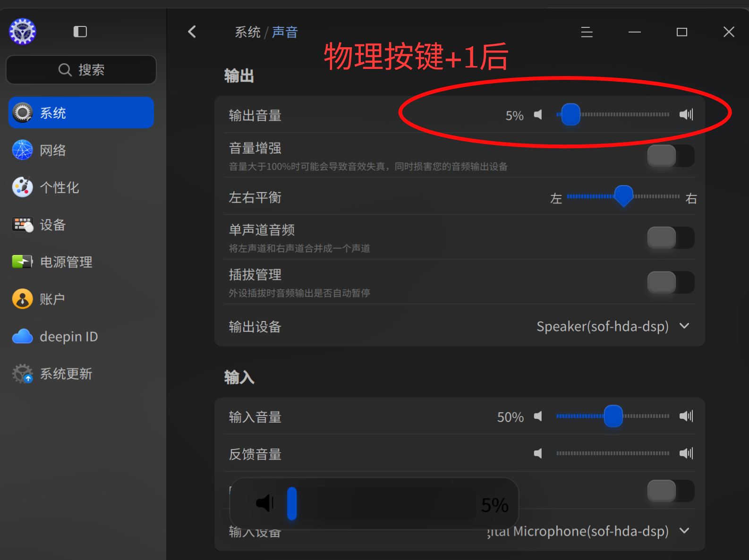
Task: Click the output volume slider handle
Action: click(570, 115)
